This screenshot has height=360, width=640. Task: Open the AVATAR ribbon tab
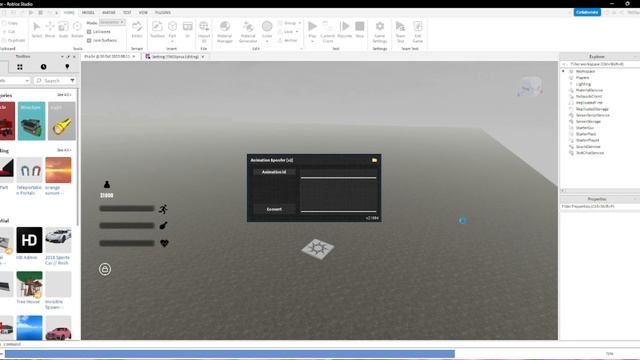[x=109, y=13]
